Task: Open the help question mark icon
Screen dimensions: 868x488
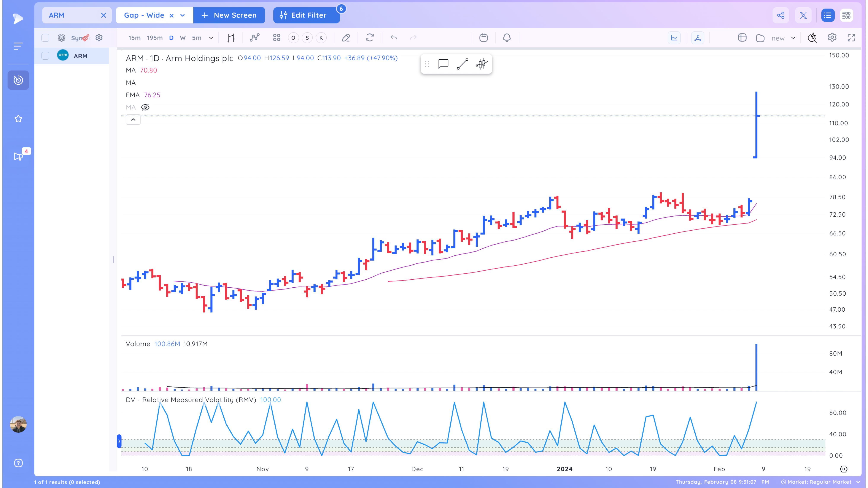Action: click(x=18, y=463)
